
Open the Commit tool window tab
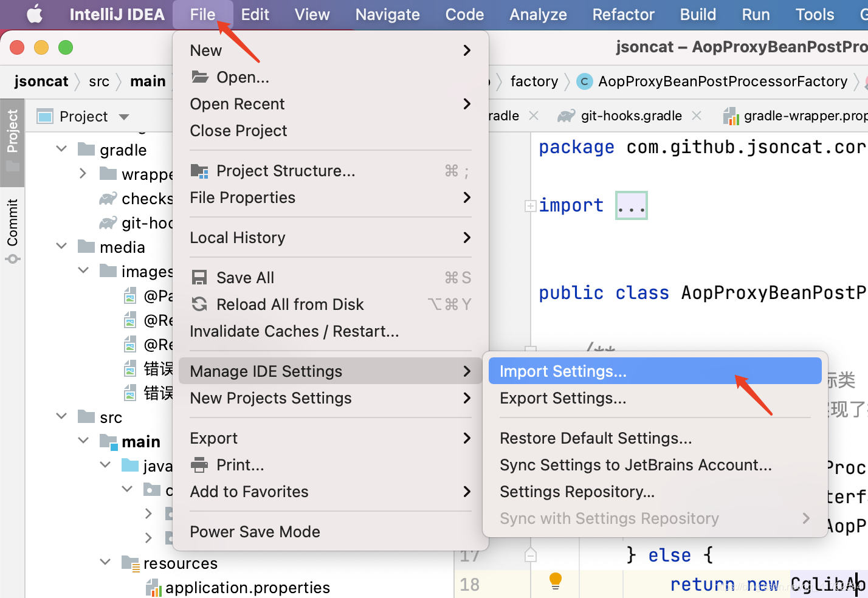coord(12,230)
